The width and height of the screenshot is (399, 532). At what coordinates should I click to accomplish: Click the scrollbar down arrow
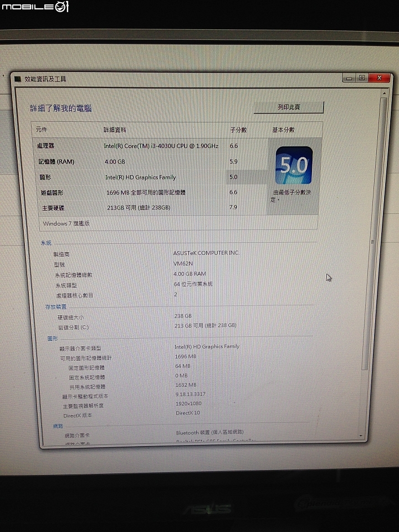361,436
